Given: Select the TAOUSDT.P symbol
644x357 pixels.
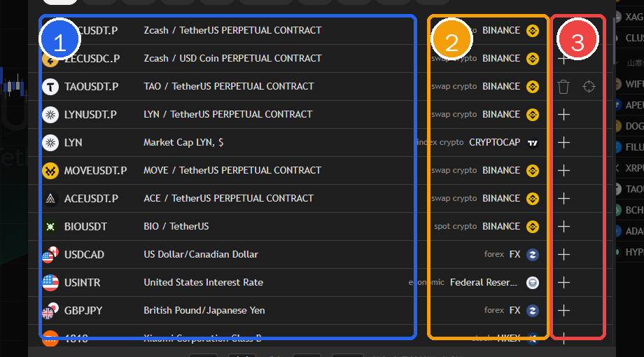Looking at the screenshot, I should tap(91, 87).
